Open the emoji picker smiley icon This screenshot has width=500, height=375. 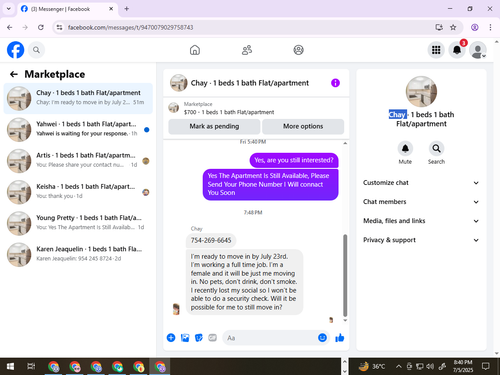(322, 338)
